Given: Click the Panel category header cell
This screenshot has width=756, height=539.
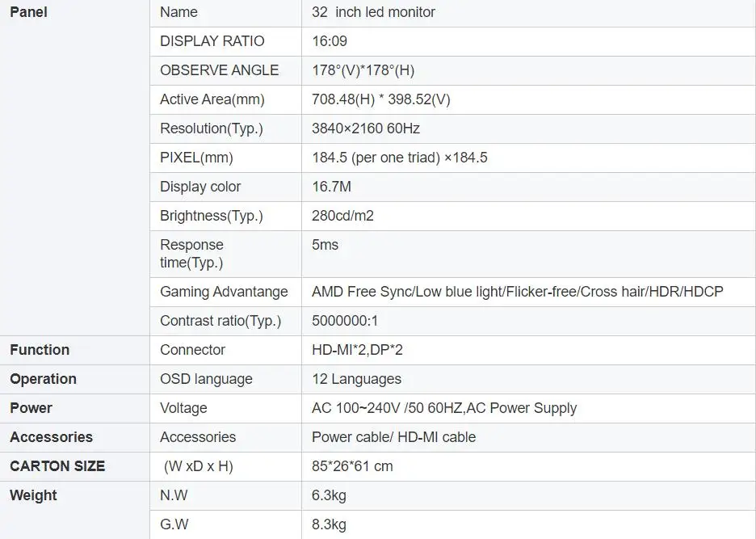Looking at the screenshot, I should click(x=28, y=12).
